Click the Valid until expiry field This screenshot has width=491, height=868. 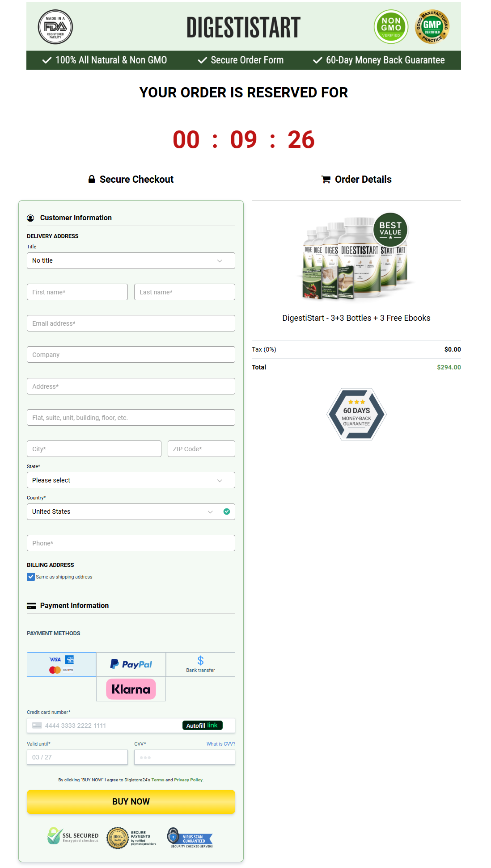pyautogui.click(x=77, y=757)
